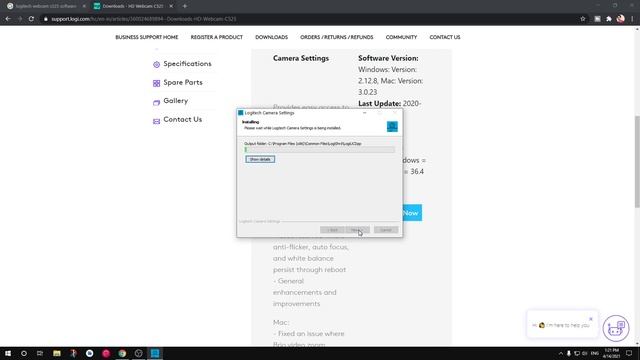Select the installer icon on the taskbar
The height and width of the screenshot is (360, 640).
point(155,353)
